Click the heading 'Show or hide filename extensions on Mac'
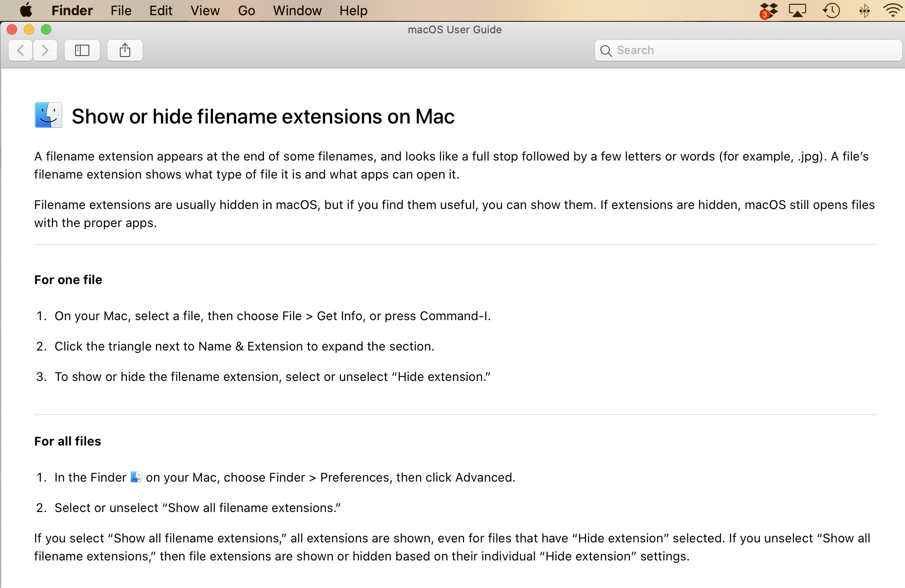Image resolution: width=905 pixels, height=588 pixels. point(263,116)
